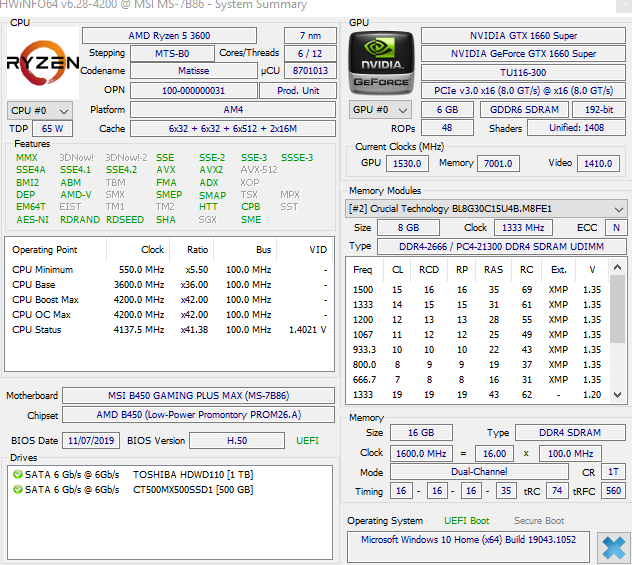Screen dimensions: 632x565
Task: Click the BIOS date 11/07/2019 field
Action: (x=91, y=440)
